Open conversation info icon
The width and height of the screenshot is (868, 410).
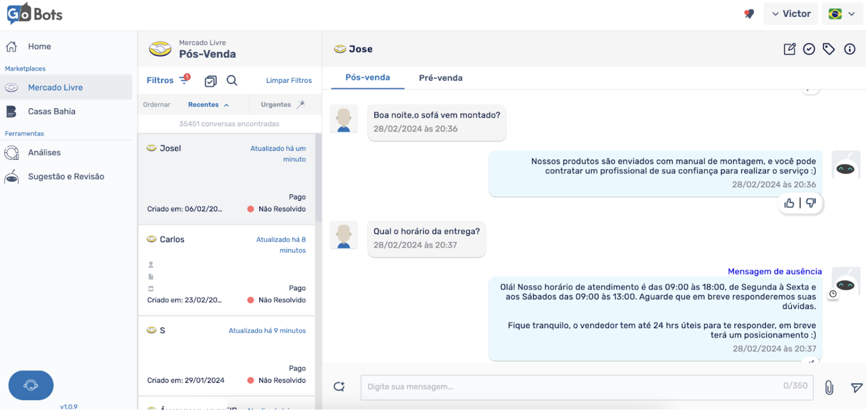point(850,49)
